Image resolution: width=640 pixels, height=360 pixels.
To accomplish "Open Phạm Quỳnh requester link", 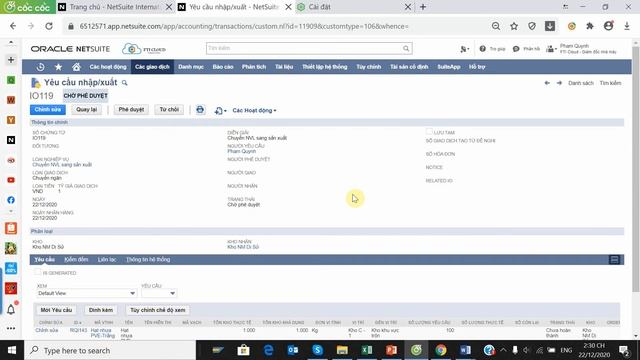I will (x=242, y=151).
